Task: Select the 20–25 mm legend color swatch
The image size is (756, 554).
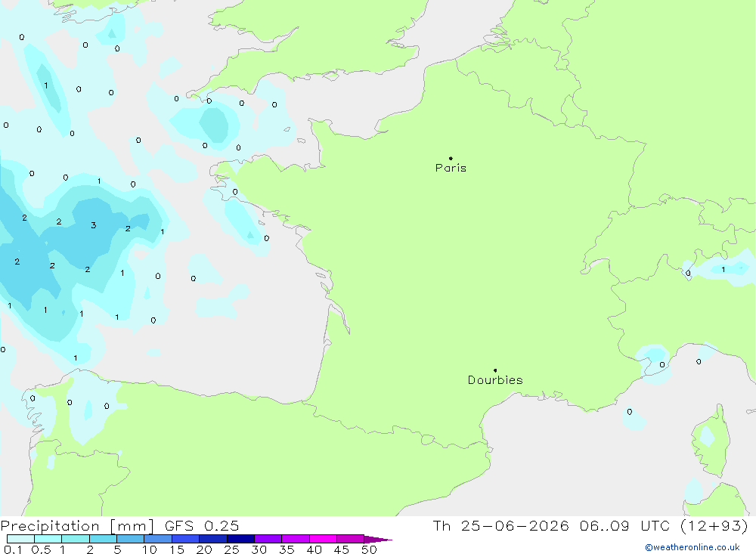Action: tap(212, 539)
